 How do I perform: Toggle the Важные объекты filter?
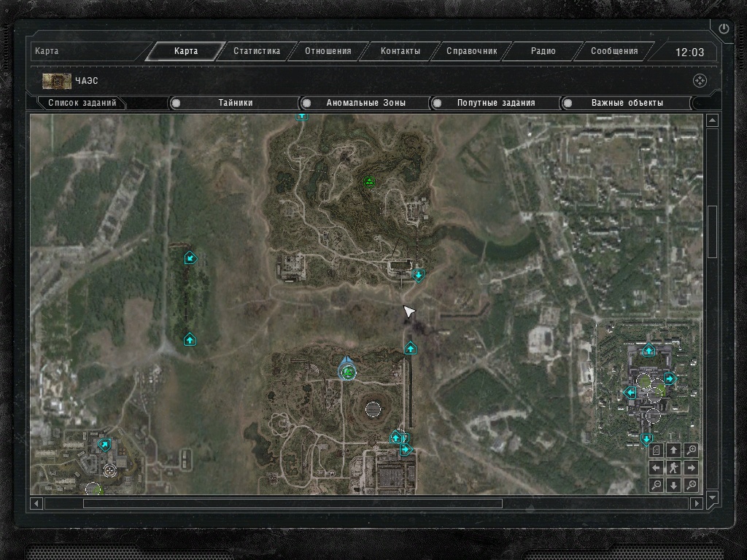(x=627, y=103)
